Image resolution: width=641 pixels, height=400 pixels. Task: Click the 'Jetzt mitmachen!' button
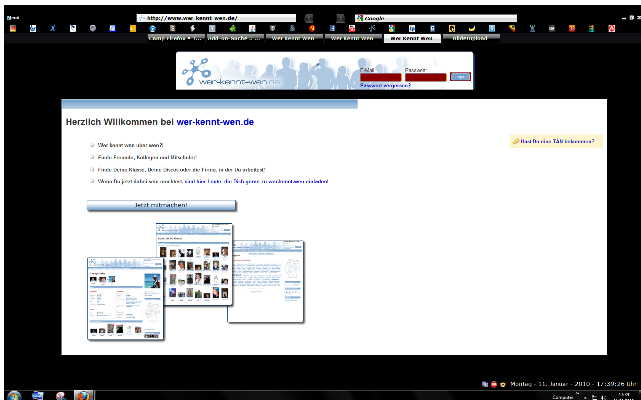(x=161, y=205)
